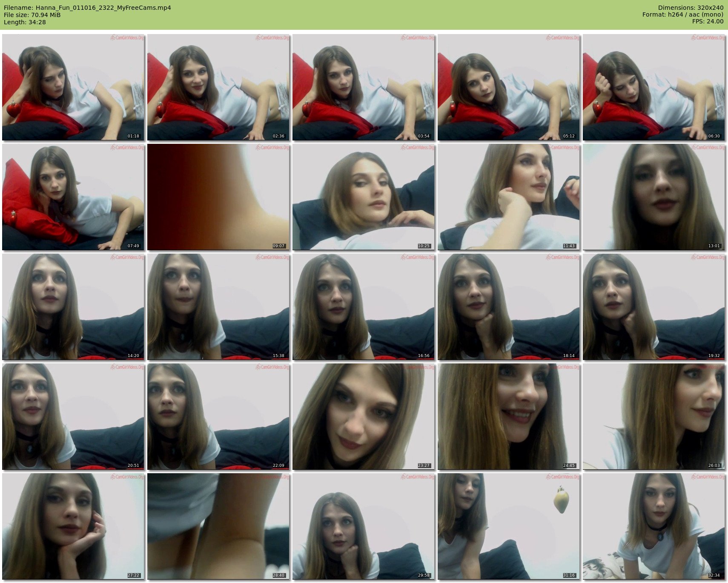The height and width of the screenshot is (583, 728).
Task: Click the thumbnail marked 22:09
Action: [218, 417]
